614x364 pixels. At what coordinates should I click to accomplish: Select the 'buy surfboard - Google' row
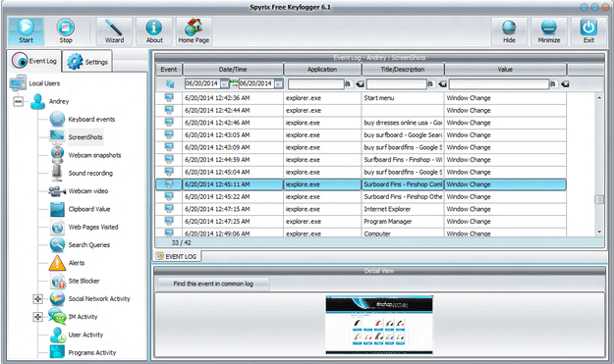pyautogui.click(x=361, y=135)
